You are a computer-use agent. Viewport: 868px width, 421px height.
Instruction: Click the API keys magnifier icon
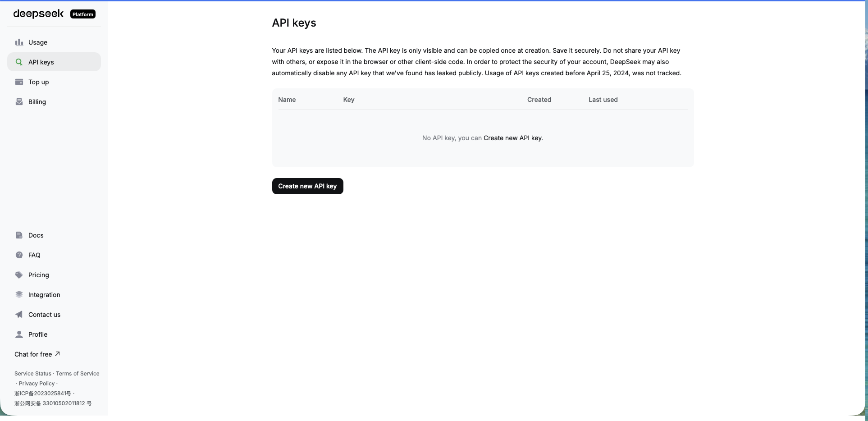19,62
